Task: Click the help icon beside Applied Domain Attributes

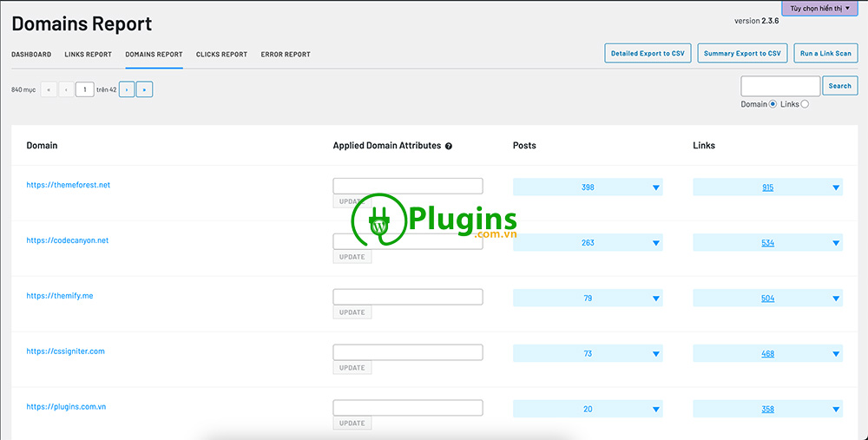Action: pyautogui.click(x=449, y=146)
